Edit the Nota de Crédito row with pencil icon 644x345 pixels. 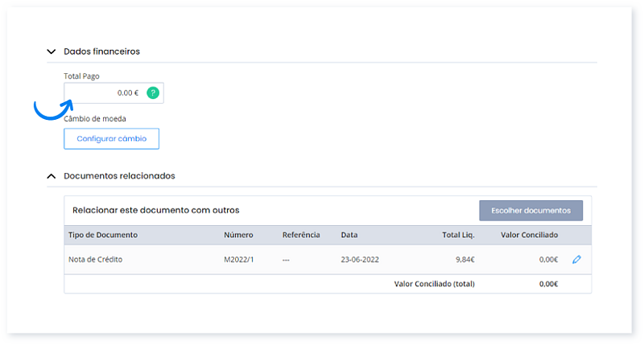coord(576,260)
